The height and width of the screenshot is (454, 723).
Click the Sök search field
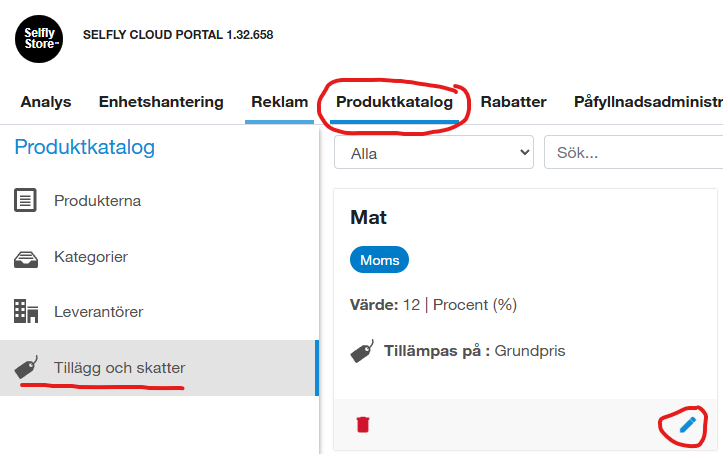tap(632, 154)
